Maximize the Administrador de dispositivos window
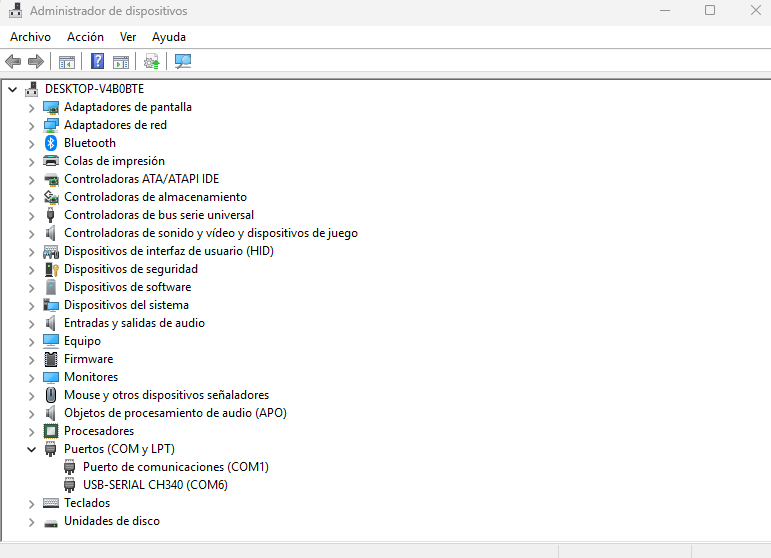The height and width of the screenshot is (558, 771). [710, 10]
